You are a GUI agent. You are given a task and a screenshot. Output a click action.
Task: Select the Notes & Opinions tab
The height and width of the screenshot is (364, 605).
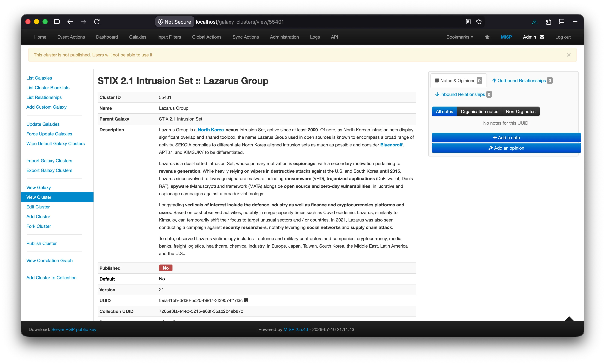[x=458, y=81]
